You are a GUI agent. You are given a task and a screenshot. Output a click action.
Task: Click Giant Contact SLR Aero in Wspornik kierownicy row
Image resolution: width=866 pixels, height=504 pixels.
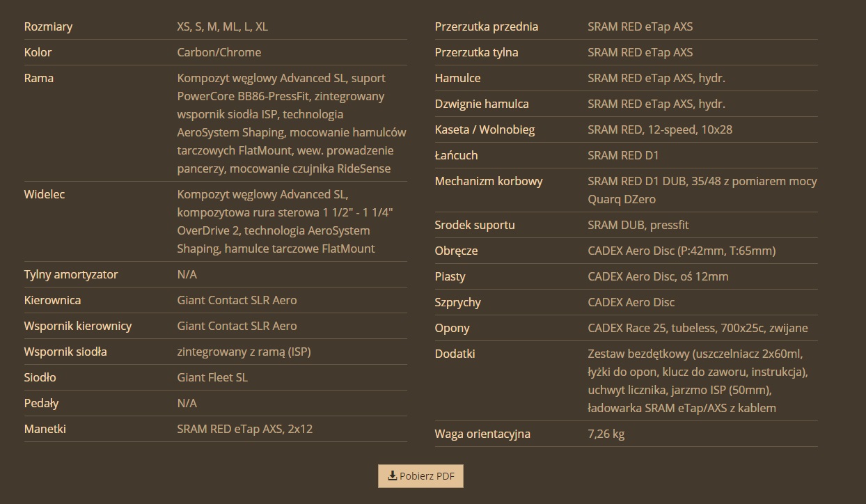coord(237,326)
